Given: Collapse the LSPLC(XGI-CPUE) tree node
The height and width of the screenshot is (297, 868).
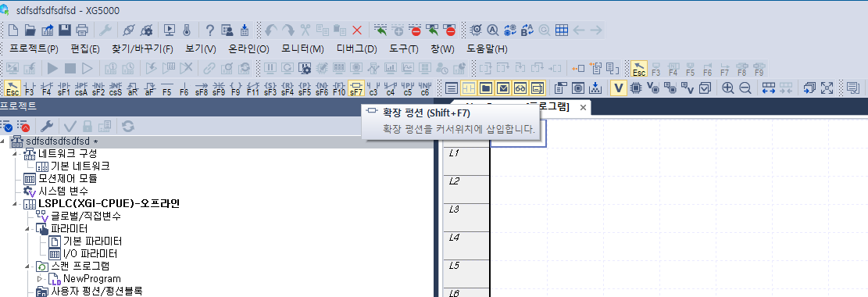Looking at the screenshot, I should [x=15, y=204].
